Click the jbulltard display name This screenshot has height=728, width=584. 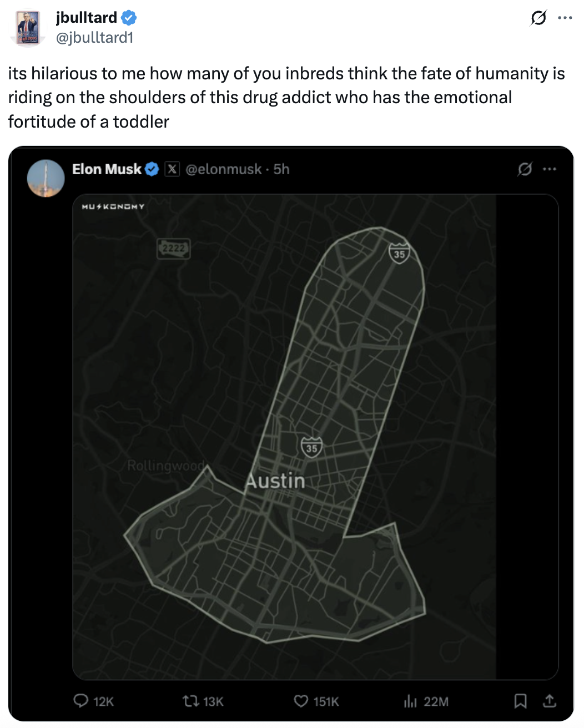(x=86, y=18)
